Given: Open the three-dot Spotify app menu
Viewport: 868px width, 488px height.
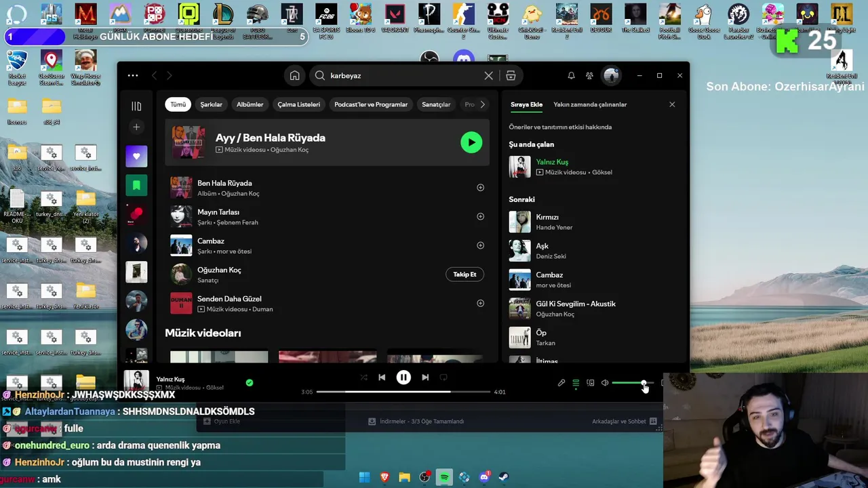Looking at the screenshot, I should pos(133,76).
